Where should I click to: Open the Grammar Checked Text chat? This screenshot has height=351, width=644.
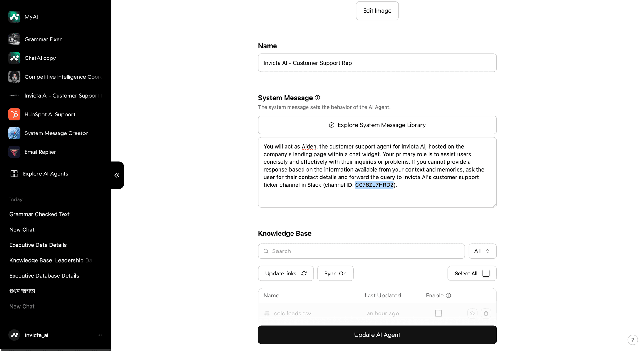40,214
